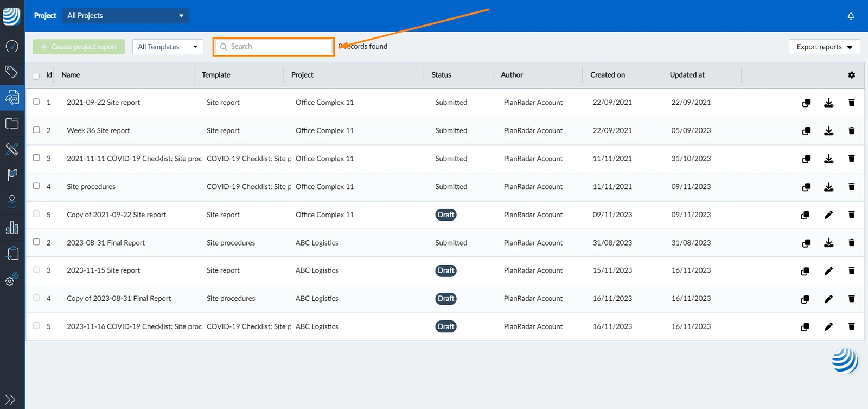This screenshot has width=868, height=409.
Task: Click Create project report button
Action: point(79,47)
